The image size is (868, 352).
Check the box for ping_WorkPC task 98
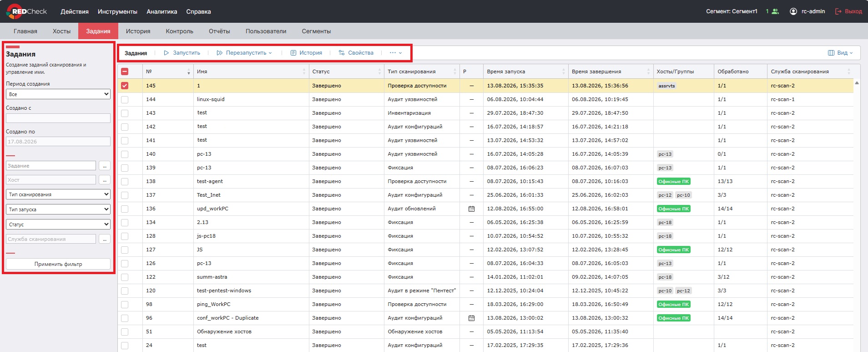125,304
